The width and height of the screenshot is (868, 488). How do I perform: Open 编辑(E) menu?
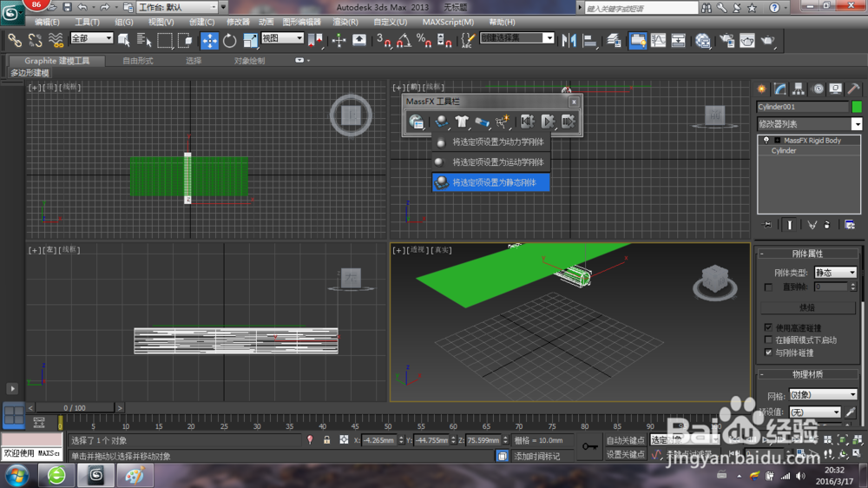pyautogui.click(x=47, y=23)
